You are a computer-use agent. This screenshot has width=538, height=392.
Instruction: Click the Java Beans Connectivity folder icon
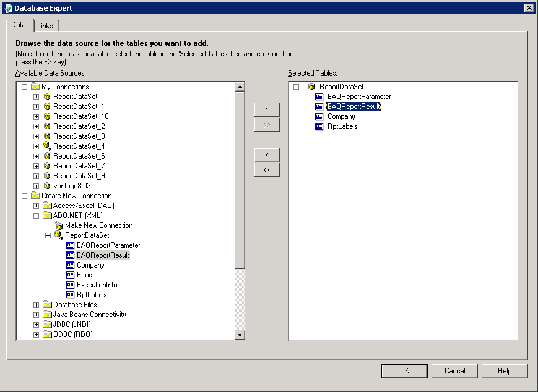click(x=47, y=315)
